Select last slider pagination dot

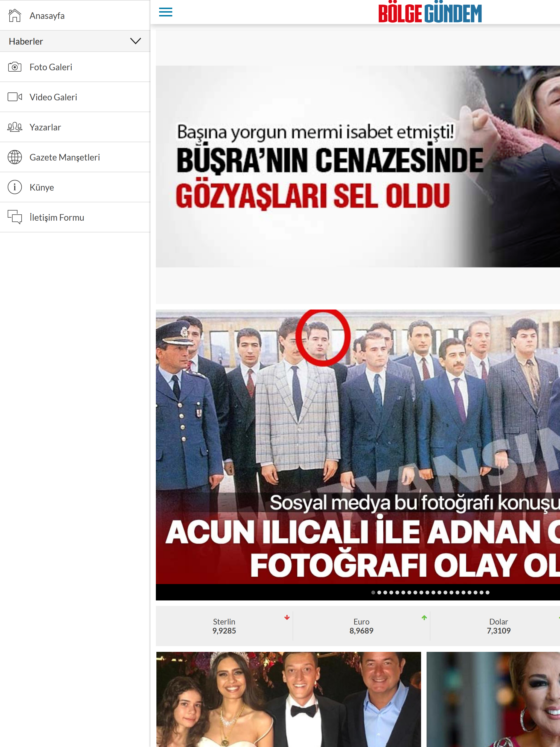[487, 592]
